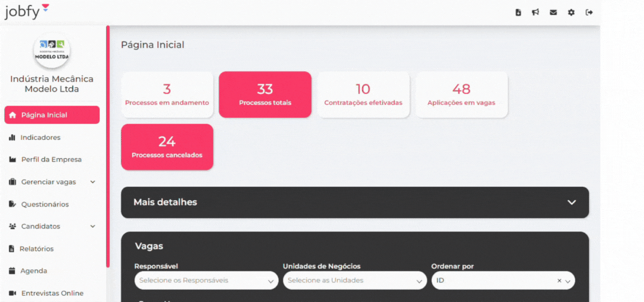Expand the Candidatos submenu chevron
644x302 pixels.
93,226
